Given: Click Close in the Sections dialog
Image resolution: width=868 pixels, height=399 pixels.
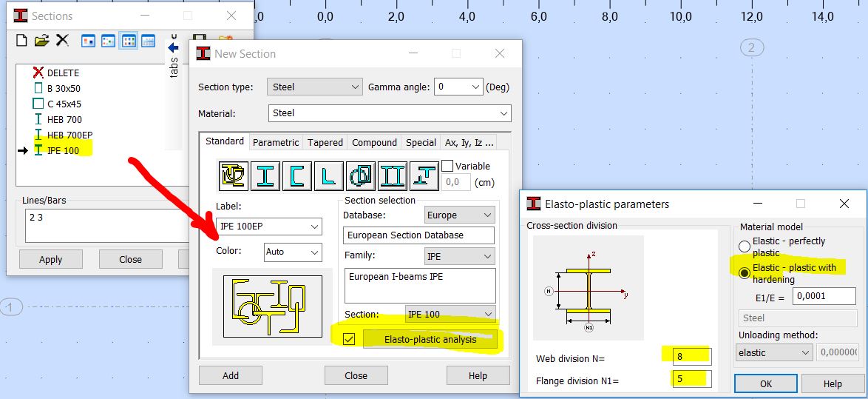Looking at the screenshot, I should (131, 259).
